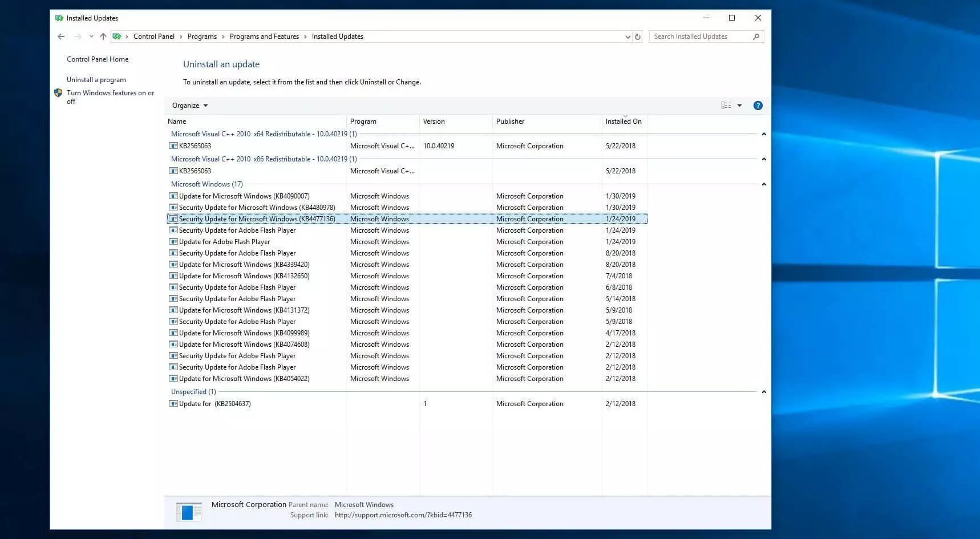980x539 pixels.
Task: Collapse the Microsoft Windows (17) group
Action: point(764,184)
